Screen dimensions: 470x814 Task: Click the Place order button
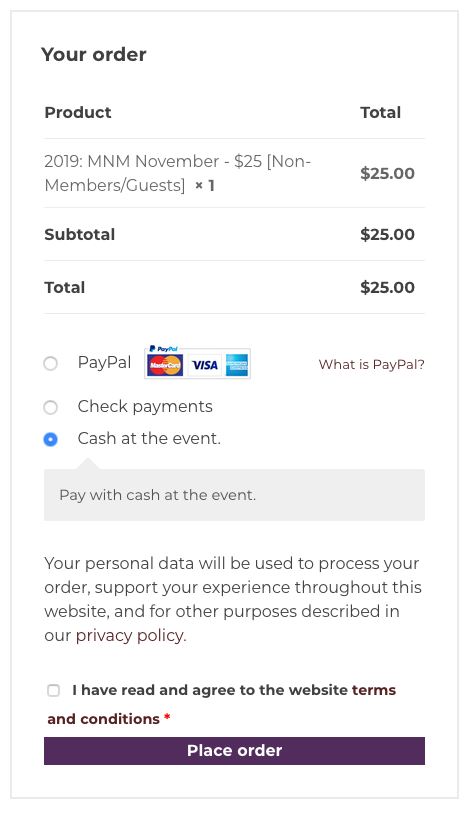[234, 751]
